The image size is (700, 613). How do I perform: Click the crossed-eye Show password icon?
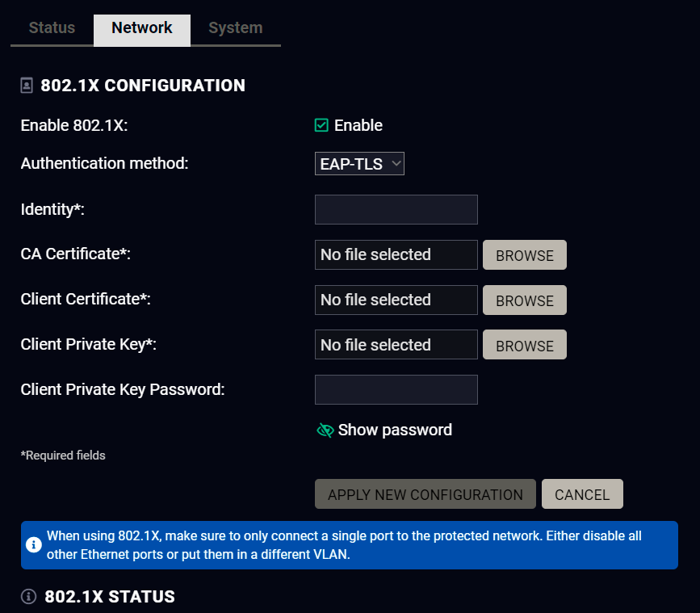coord(325,430)
